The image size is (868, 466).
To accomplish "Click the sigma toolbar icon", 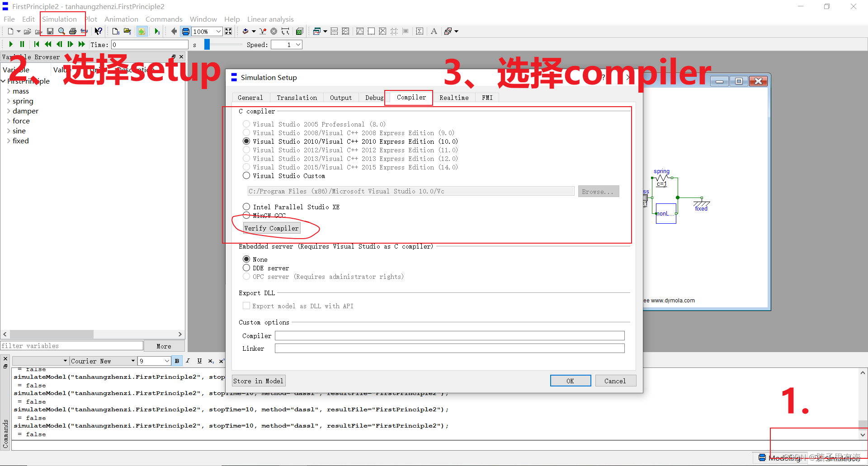I will (420, 31).
